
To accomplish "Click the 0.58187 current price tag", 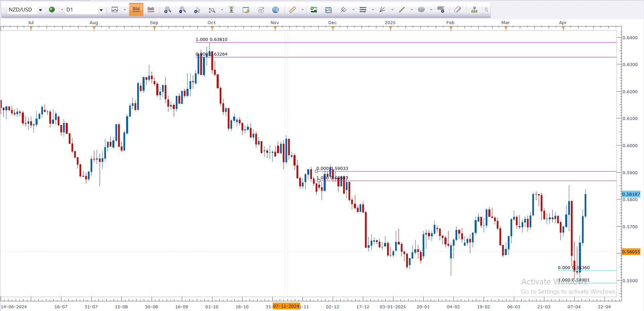I will tap(631, 194).
